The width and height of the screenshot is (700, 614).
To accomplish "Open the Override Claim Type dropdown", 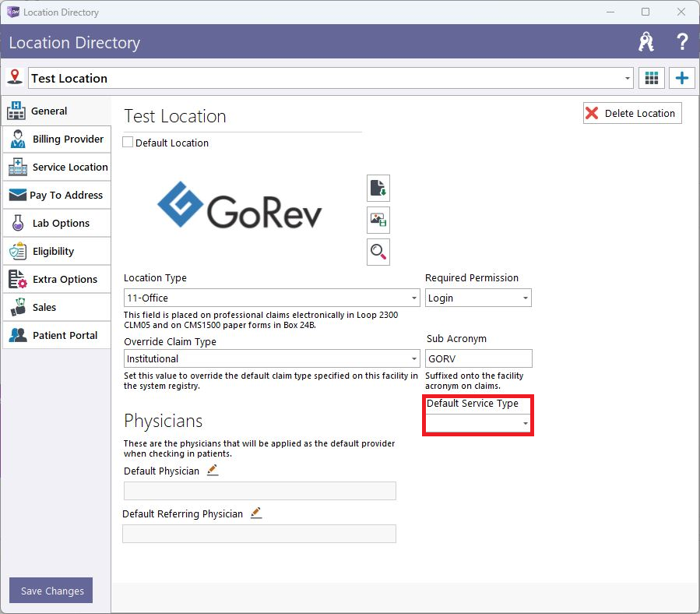I will [x=272, y=358].
